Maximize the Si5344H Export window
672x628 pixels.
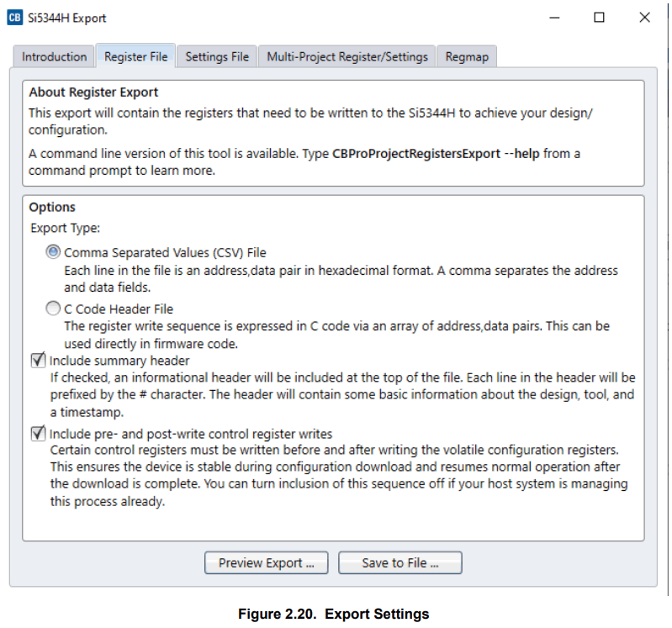[x=599, y=18]
